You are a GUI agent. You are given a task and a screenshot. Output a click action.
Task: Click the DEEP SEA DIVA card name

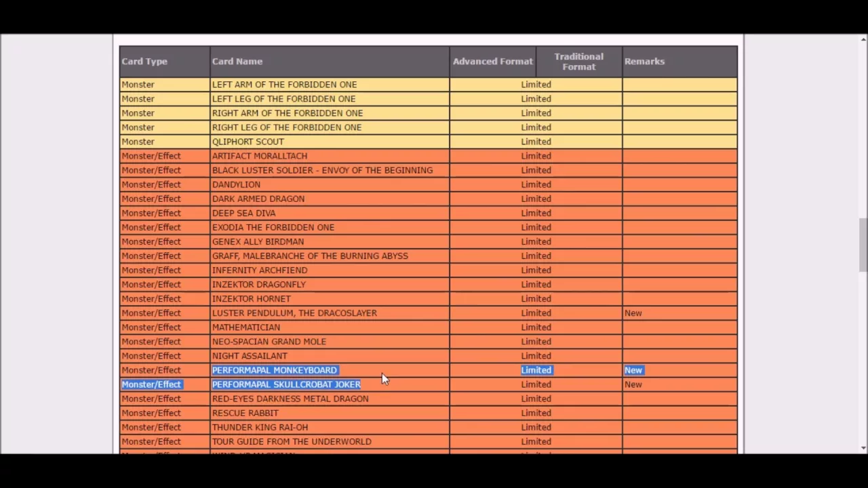(x=243, y=213)
